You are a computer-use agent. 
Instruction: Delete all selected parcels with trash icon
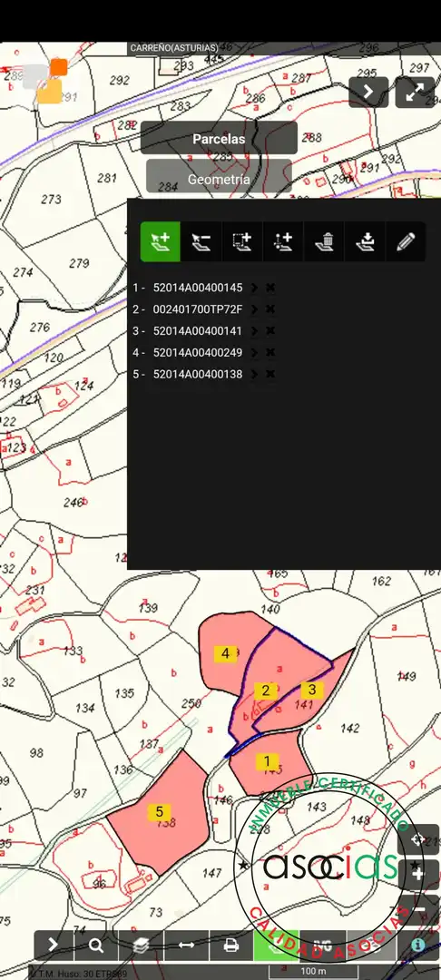pyautogui.click(x=324, y=241)
